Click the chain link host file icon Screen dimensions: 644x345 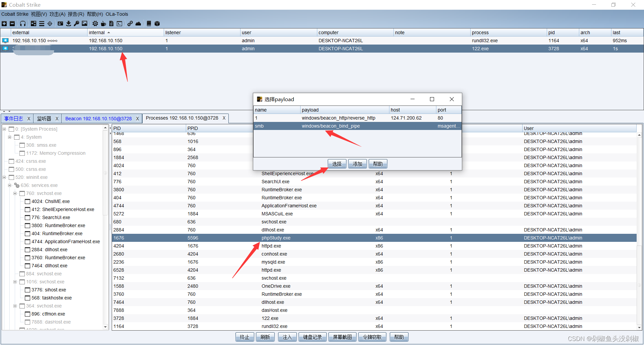(130, 23)
